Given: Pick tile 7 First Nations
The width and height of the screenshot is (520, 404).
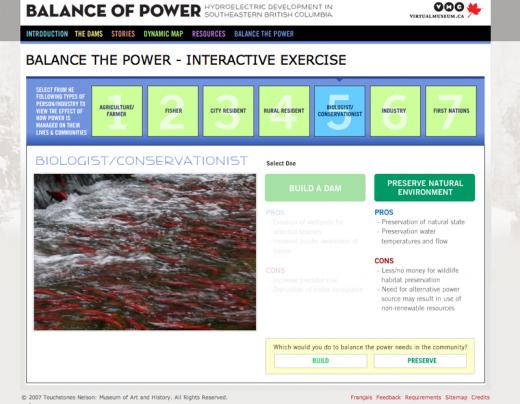Looking at the screenshot, I should [451, 111].
